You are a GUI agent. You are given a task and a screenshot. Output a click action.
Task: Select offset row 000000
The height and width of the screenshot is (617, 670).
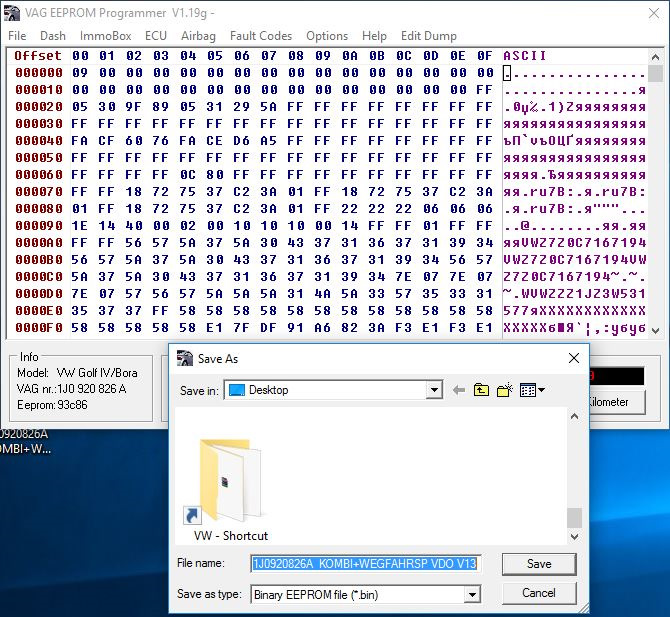tap(39, 73)
